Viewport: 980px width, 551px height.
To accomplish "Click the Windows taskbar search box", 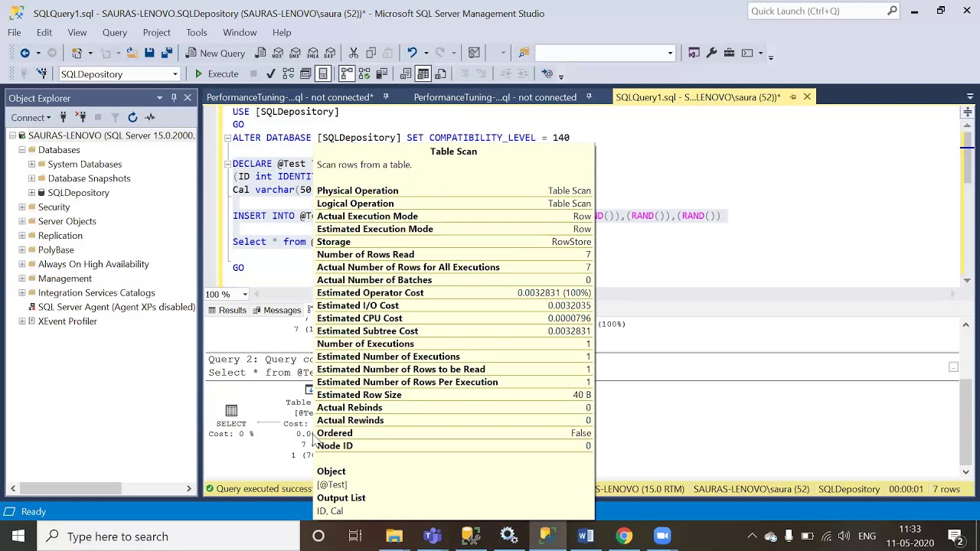I will click(x=168, y=536).
